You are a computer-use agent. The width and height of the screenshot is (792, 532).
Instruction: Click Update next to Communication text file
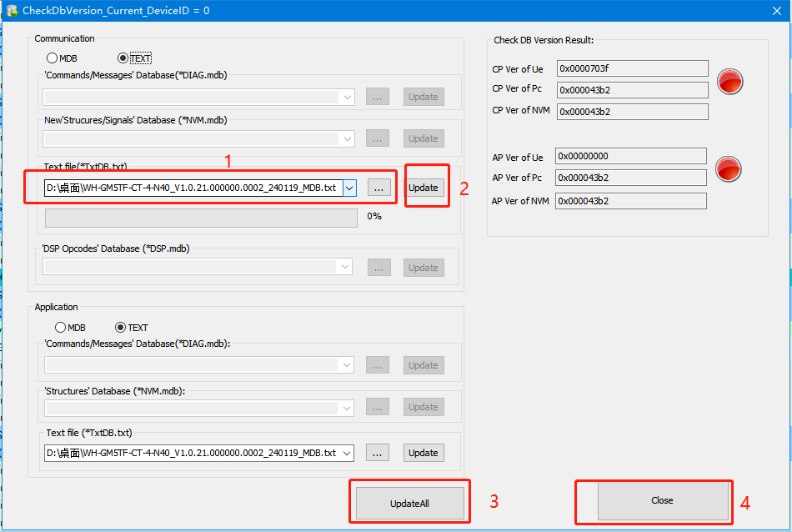(424, 188)
